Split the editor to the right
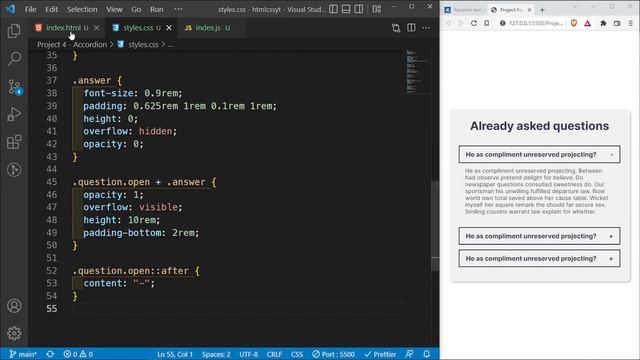This screenshot has height=360, width=640. (x=411, y=28)
